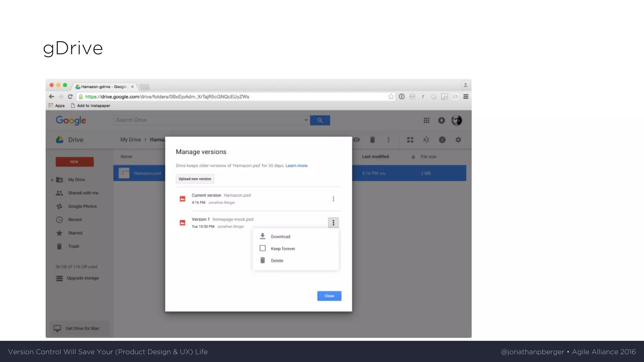Click the Upload new version button
The image size is (644, 362).
click(x=195, y=179)
